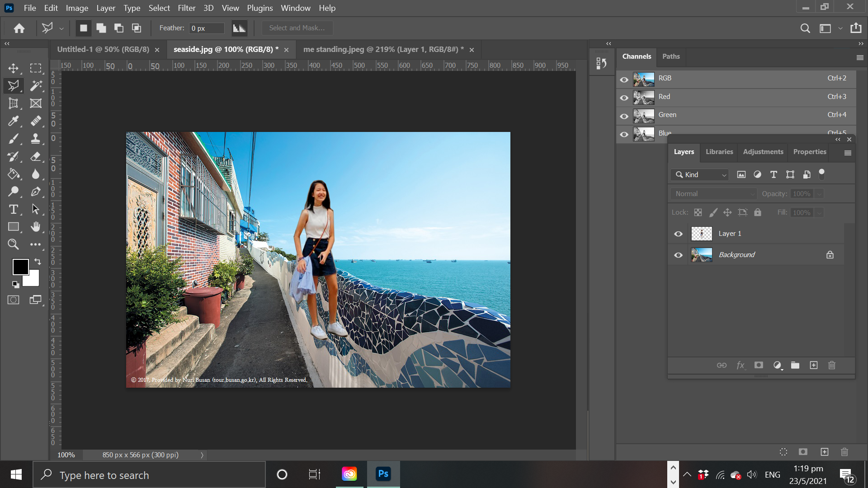Screen dimensions: 868x488
Task: Toggle visibility of Red channel
Action: (624, 98)
